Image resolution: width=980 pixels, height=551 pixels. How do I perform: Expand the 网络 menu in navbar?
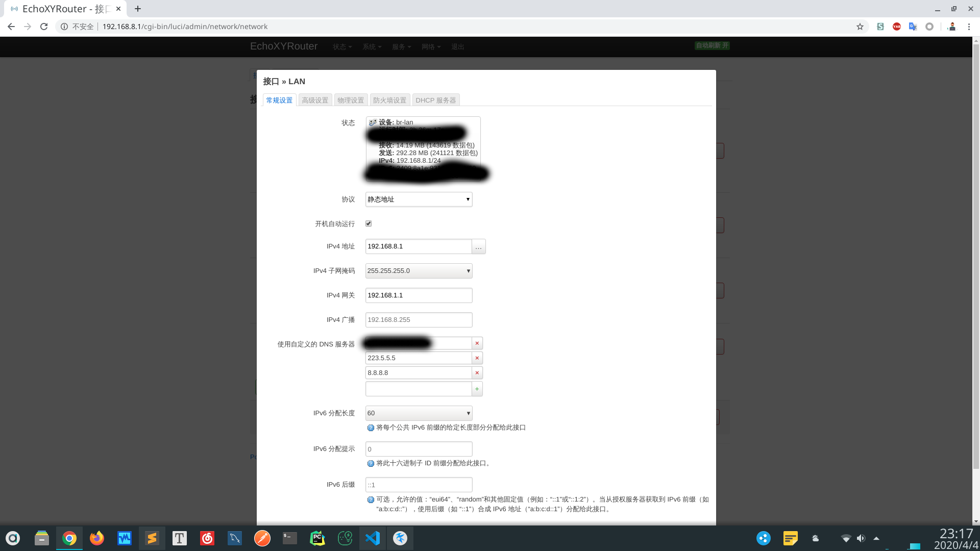tap(431, 47)
